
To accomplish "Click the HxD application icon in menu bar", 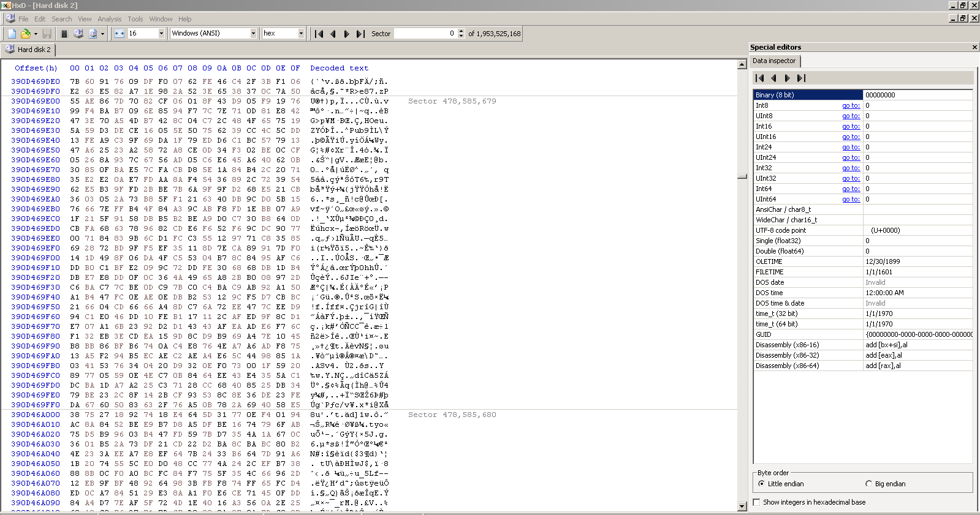I will click(10, 18).
